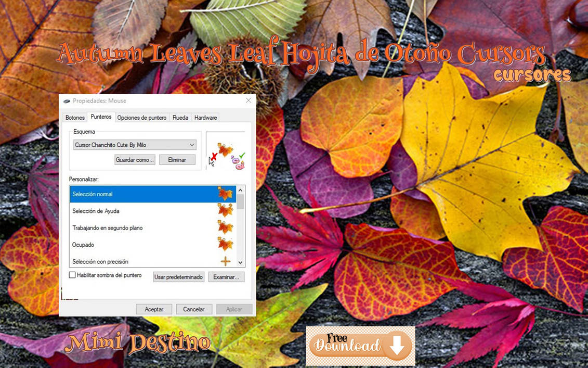Click the Usar predeterminado button

(x=178, y=276)
